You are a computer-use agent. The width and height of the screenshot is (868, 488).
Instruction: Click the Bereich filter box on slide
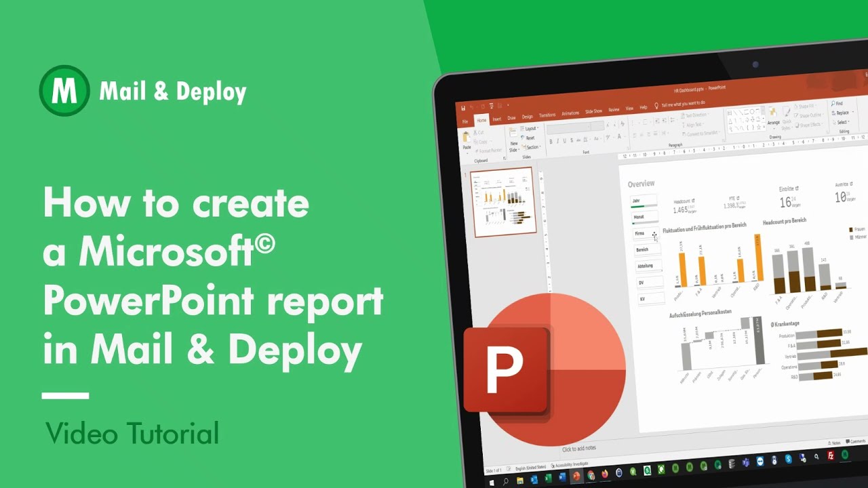coord(648,251)
